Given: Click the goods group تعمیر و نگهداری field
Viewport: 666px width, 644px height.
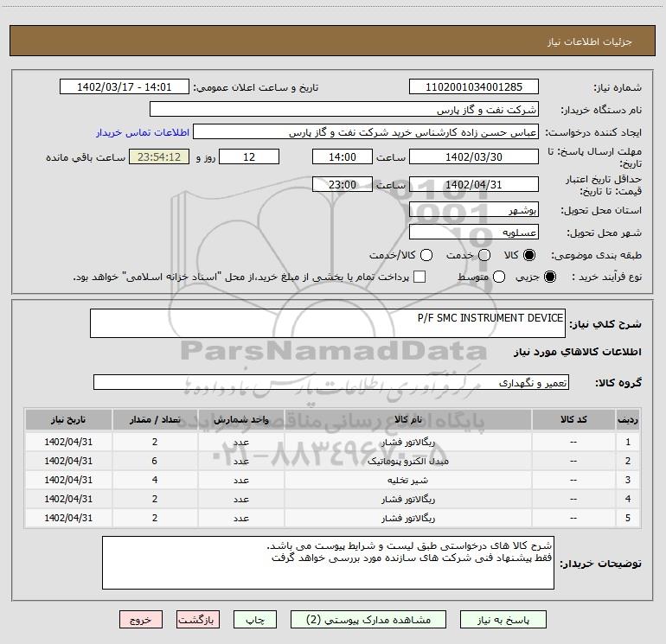Looking at the screenshot, I should [331, 382].
